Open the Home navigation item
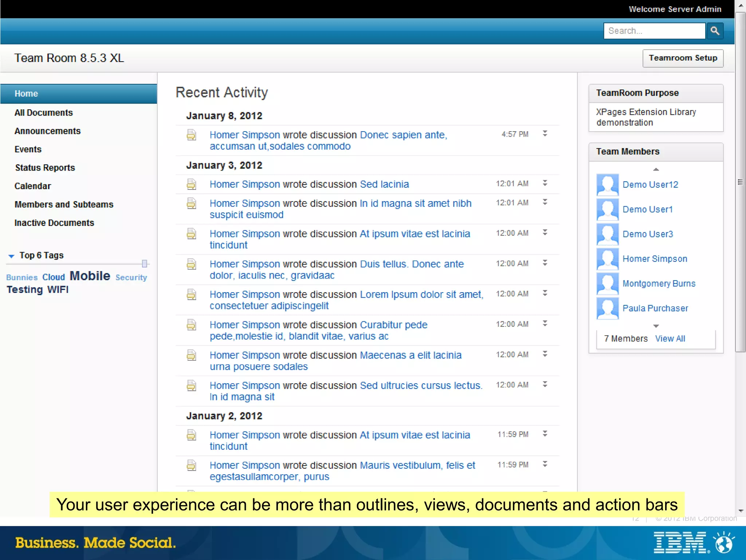Viewport: 746px width, 560px height. click(x=79, y=94)
